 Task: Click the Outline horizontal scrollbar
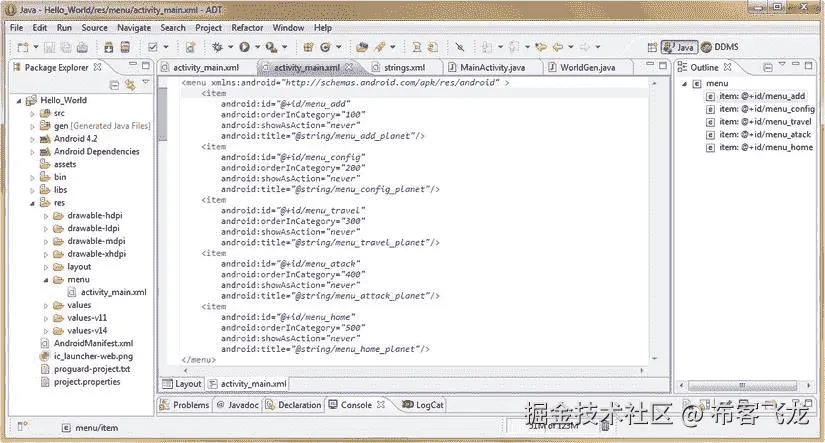(x=742, y=386)
